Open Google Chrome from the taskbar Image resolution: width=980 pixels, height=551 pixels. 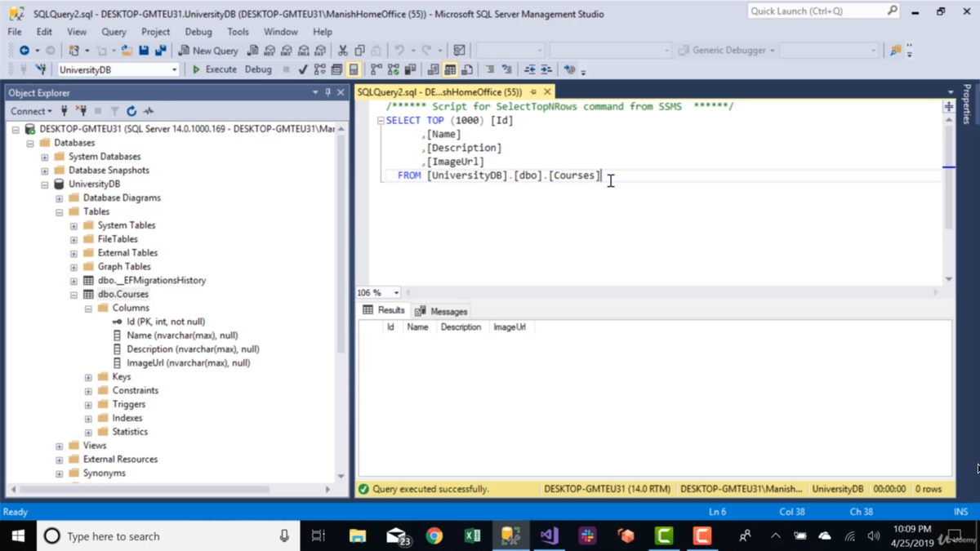pos(434,536)
